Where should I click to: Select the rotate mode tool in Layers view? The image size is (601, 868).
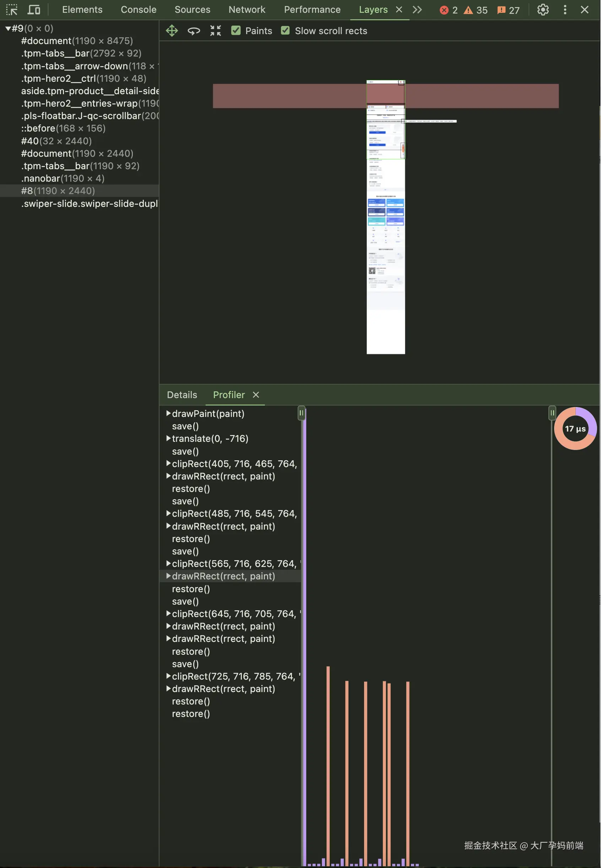194,31
